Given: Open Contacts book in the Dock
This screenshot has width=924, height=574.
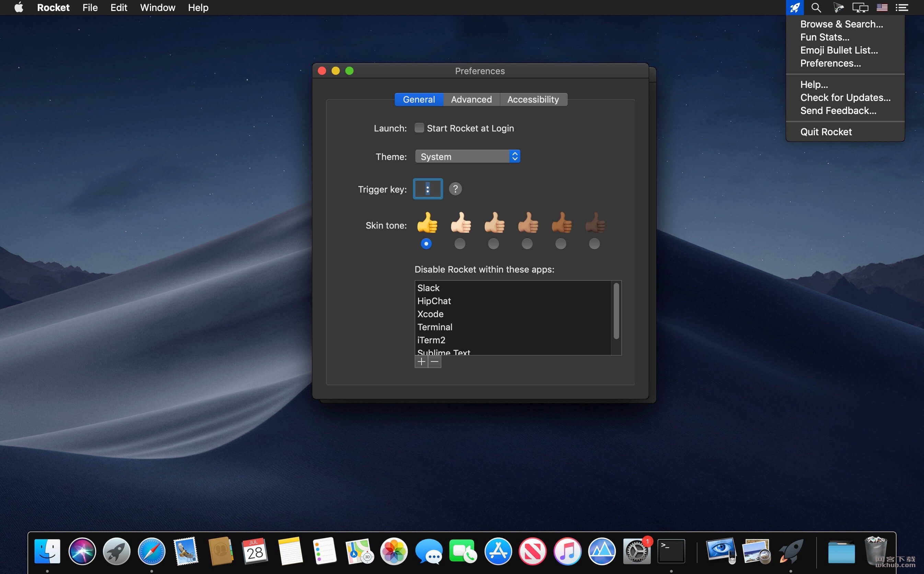Looking at the screenshot, I should (x=221, y=551).
